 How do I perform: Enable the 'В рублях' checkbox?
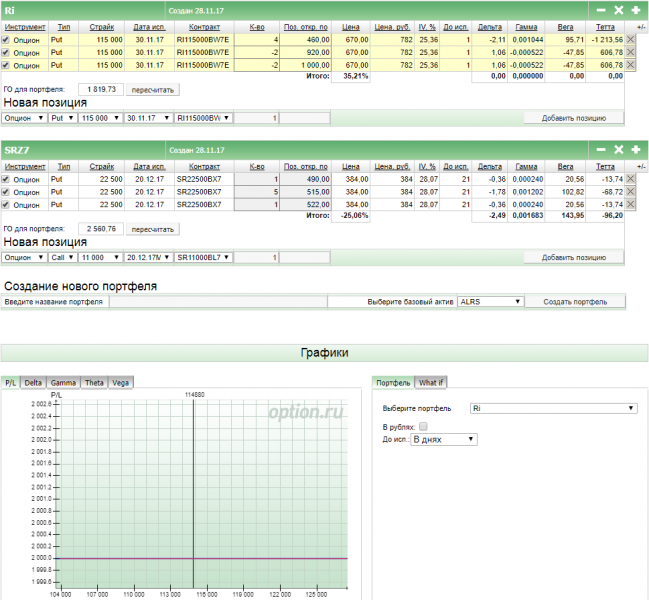[x=423, y=426]
